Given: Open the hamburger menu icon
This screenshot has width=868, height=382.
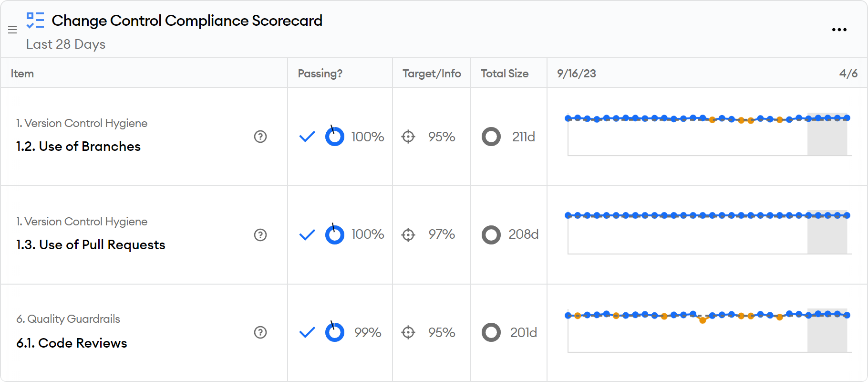Looking at the screenshot, I should coord(12,30).
